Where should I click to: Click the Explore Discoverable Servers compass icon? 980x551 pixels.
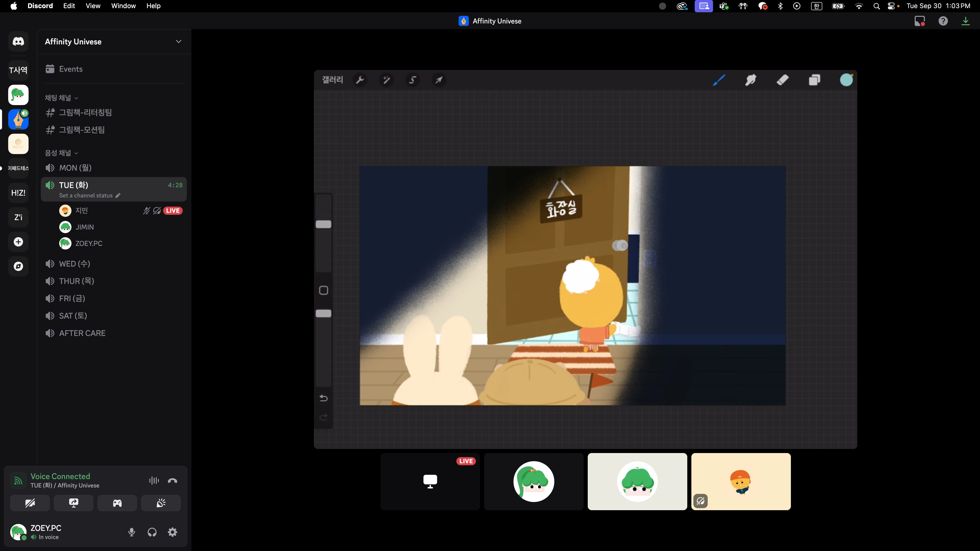18,266
